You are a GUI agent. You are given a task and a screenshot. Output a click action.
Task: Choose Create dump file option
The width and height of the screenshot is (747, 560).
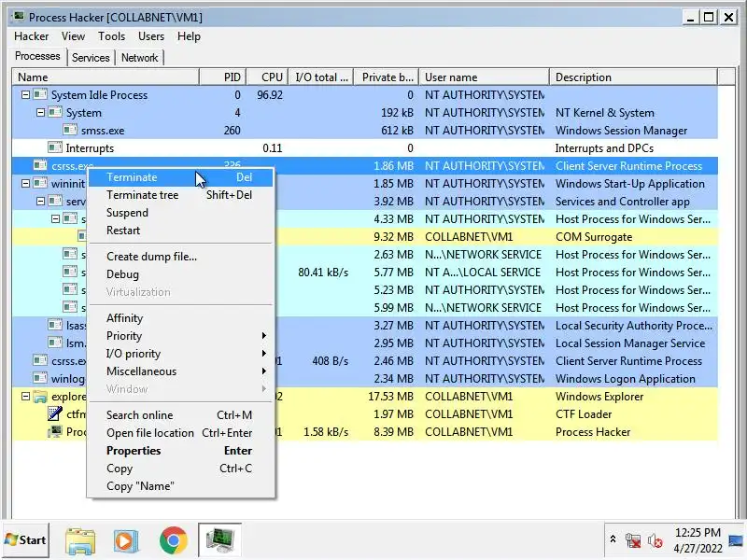(180, 256)
